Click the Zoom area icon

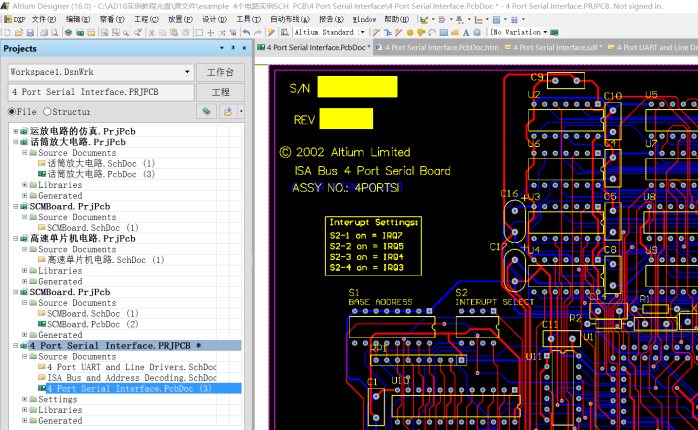(x=116, y=32)
